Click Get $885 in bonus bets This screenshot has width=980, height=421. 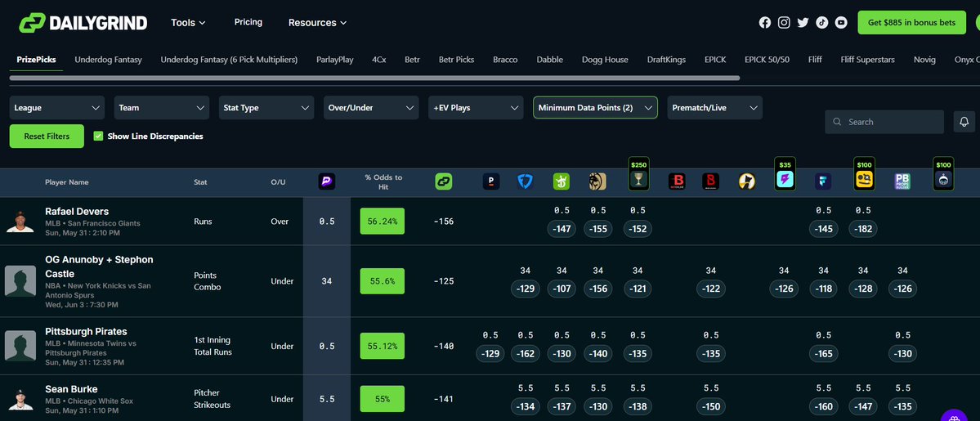pyautogui.click(x=912, y=23)
